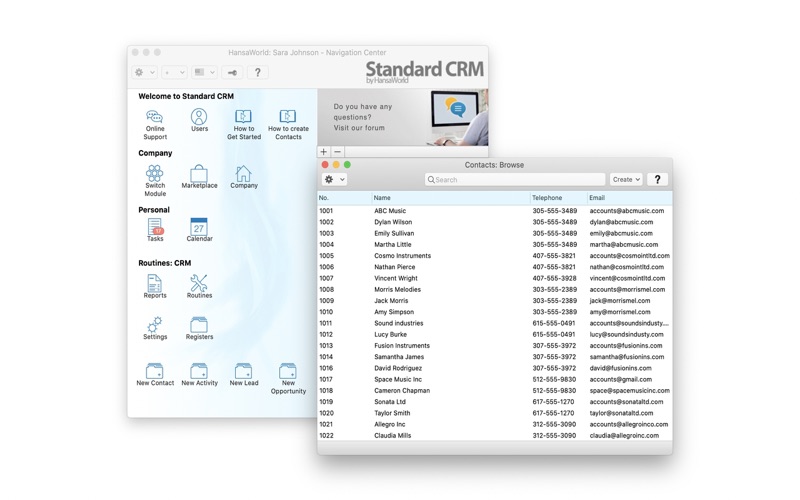This screenshot has height=500, width=800.
Task: Click the New Lead shortcut
Action: point(243,374)
